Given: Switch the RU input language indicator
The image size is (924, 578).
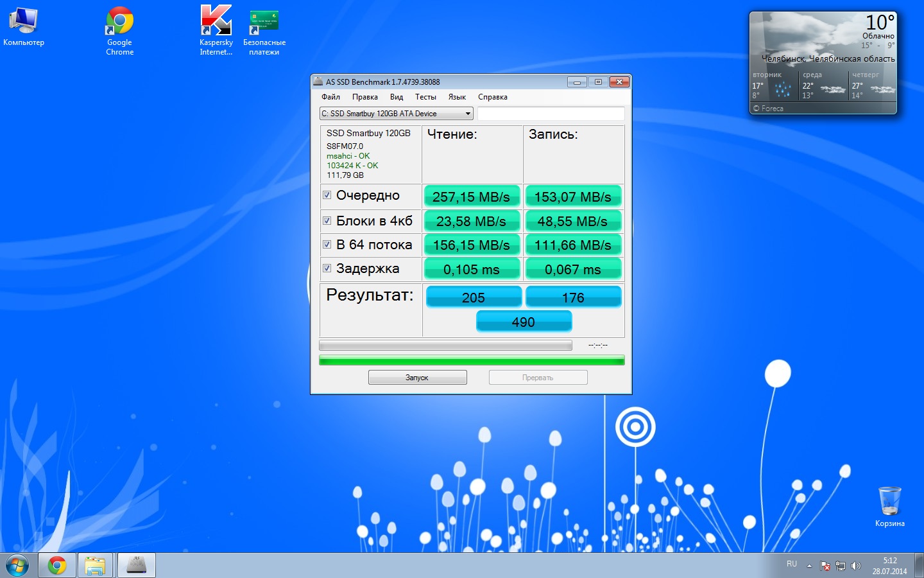Looking at the screenshot, I should click(x=792, y=564).
